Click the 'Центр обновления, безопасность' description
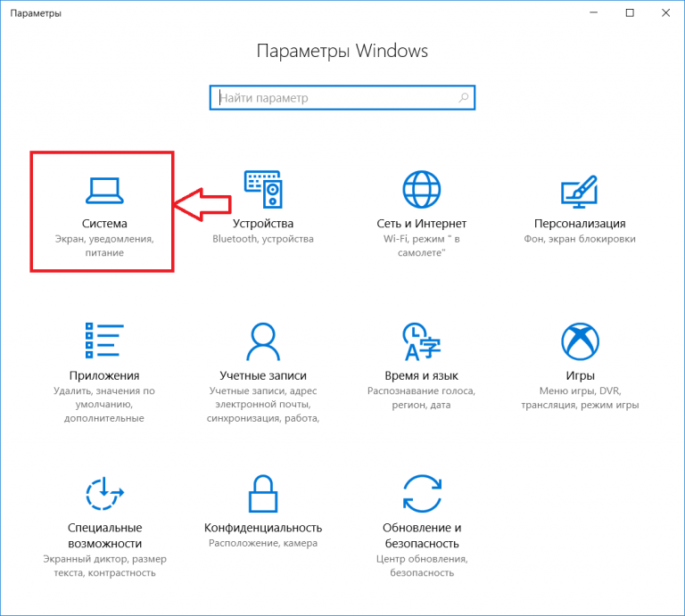The width and height of the screenshot is (685, 616). coord(422,566)
